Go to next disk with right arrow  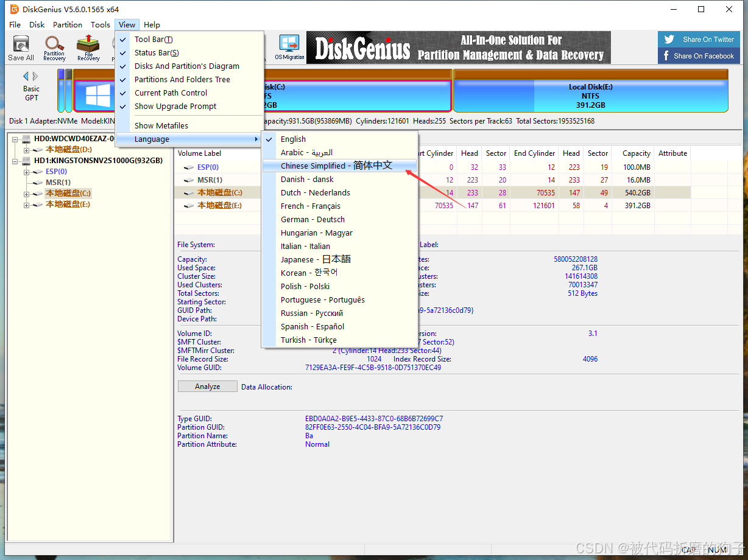click(x=35, y=77)
